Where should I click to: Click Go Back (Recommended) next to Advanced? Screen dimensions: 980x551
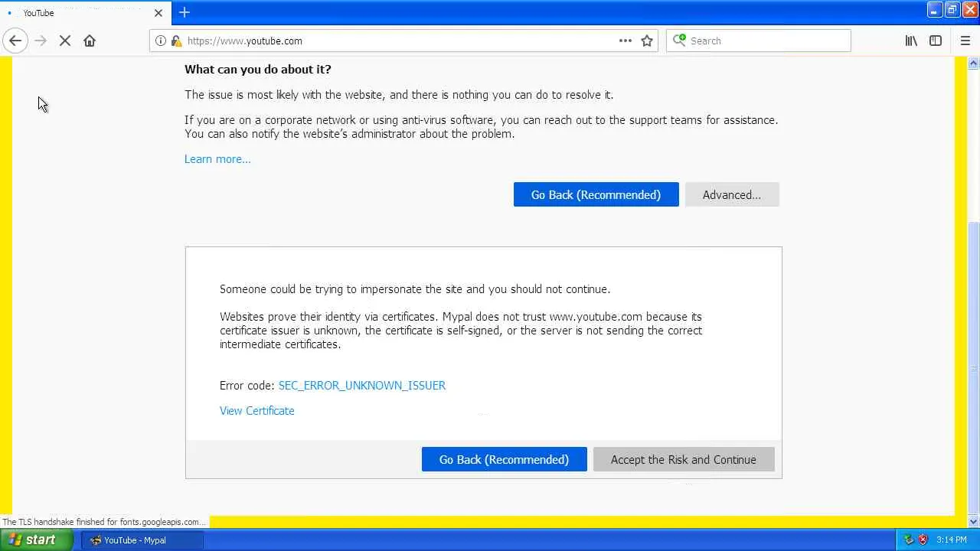[x=596, y=194]
